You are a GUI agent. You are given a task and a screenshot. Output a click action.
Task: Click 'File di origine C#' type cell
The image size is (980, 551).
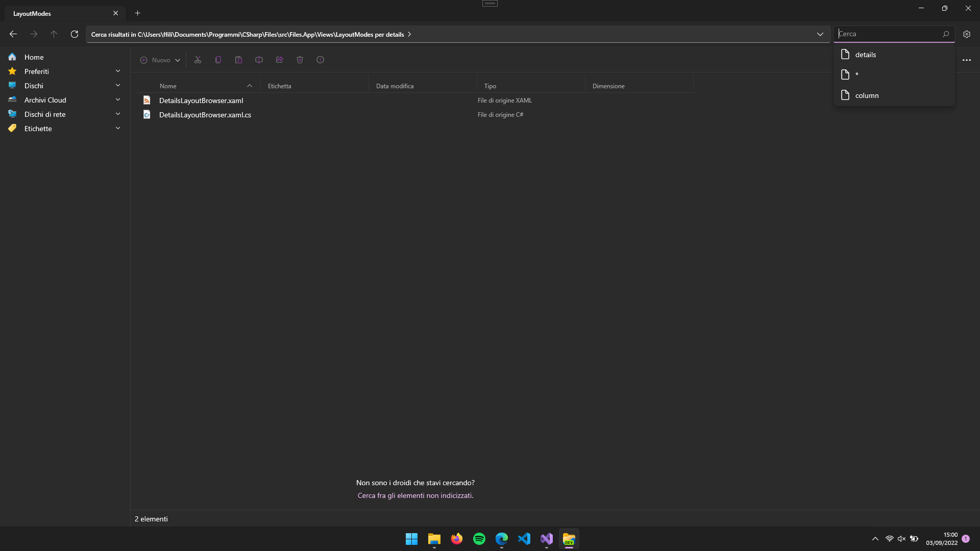point(500,115)
